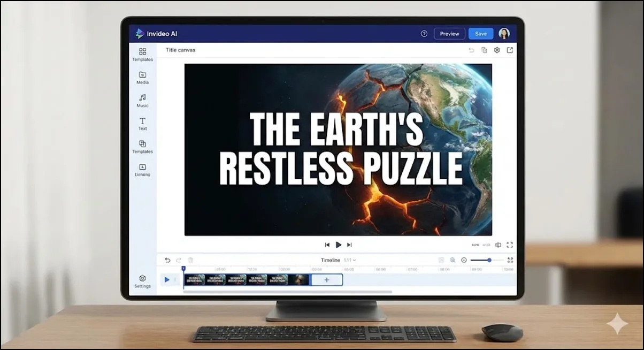Click the Save button
This screenshot has width=644, height=350.
pyautogui.click(x=480, y=33)
